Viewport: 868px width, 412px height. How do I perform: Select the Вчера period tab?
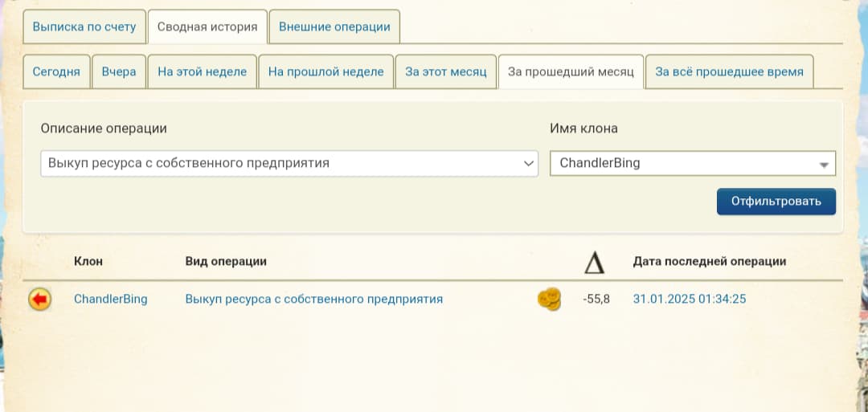(119, 71)
